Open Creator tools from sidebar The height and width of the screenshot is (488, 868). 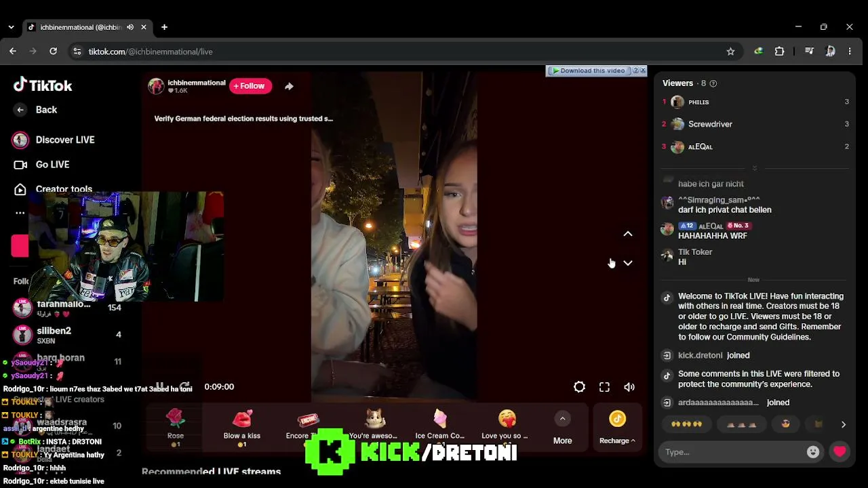53,189
